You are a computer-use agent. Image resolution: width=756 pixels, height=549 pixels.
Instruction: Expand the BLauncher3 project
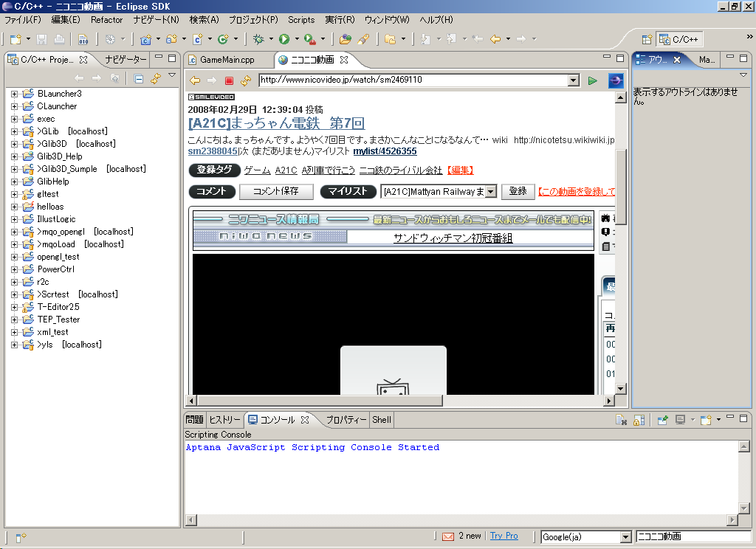point(15,94)
